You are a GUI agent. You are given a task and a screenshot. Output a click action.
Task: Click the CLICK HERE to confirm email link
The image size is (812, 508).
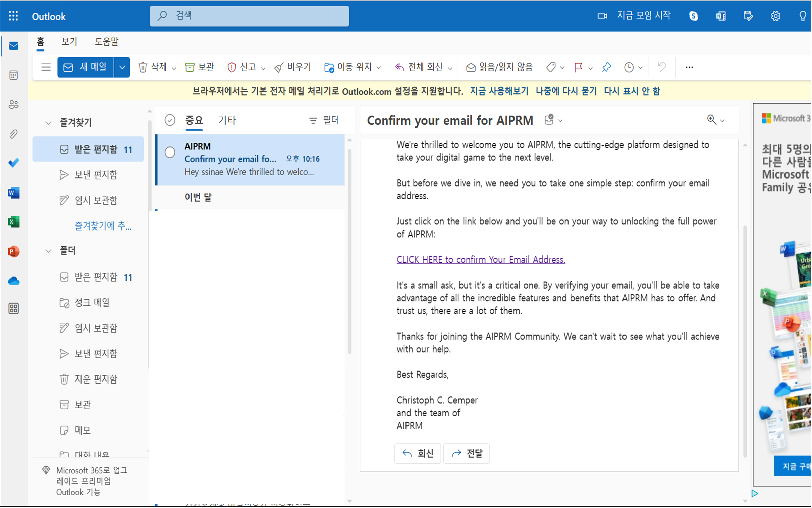[x=481, y=259]
